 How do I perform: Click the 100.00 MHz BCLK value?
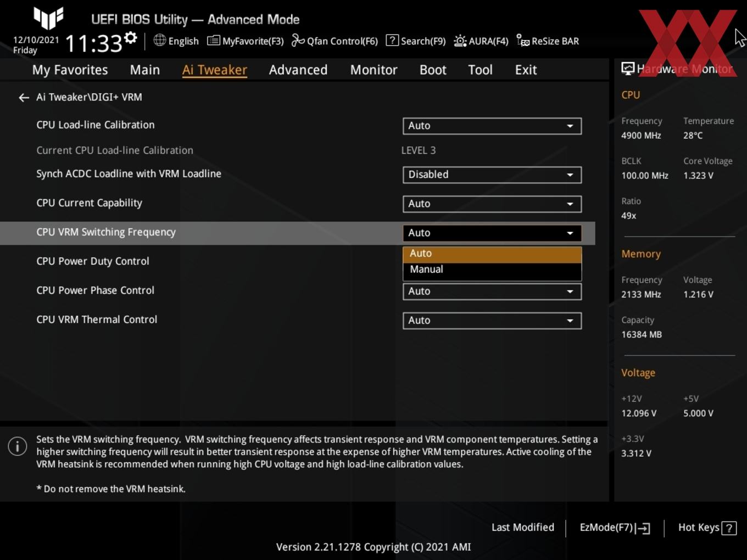click(x=645, y=176)
